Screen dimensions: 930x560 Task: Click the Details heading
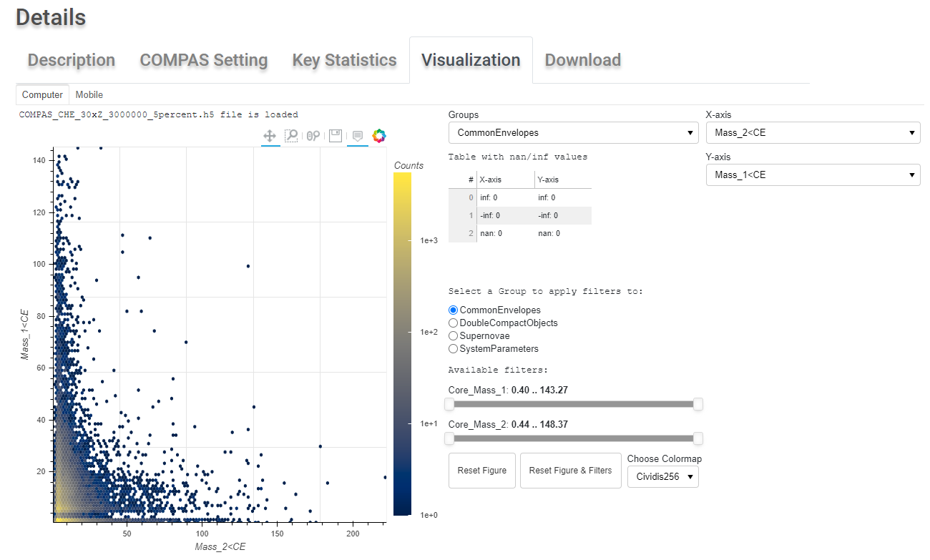[51, 18]
